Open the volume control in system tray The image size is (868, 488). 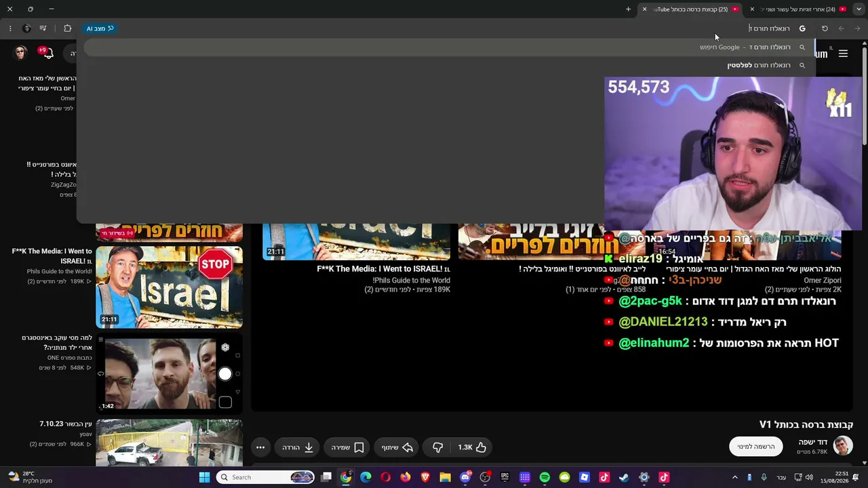pyautogui.click(x=809, y=477)
